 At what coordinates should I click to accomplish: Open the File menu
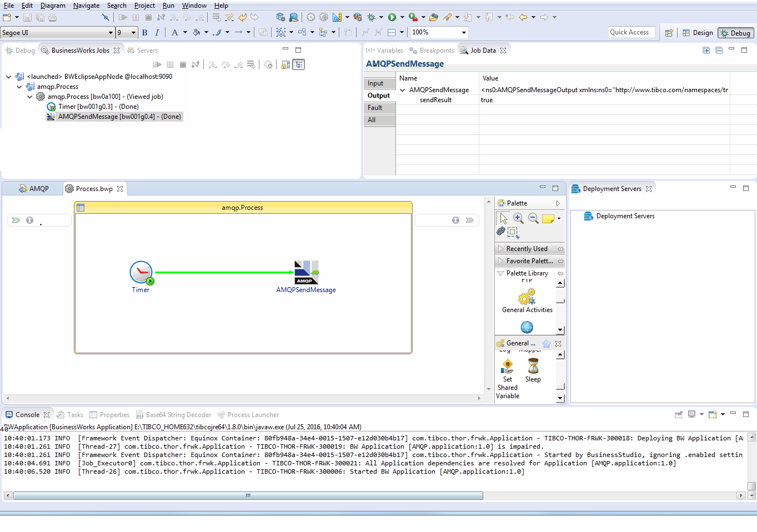point(9,6)
